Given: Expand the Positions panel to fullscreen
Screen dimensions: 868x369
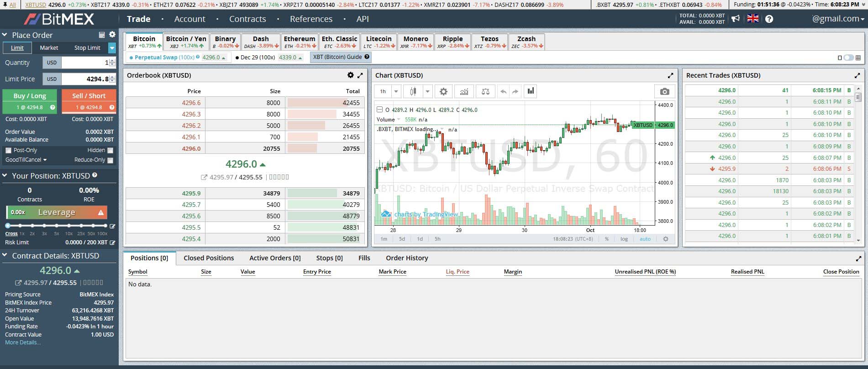Looking at the screenshot, I should pos(858,258).
